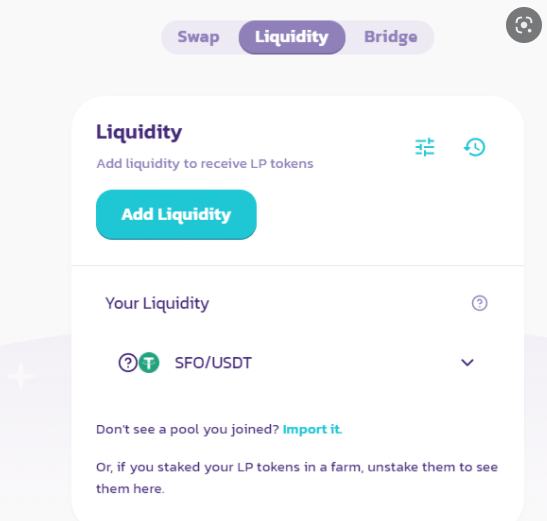547x521 pixels.
Task: Open the transaction settings sliders icon
Action: [x=425, y=147]
